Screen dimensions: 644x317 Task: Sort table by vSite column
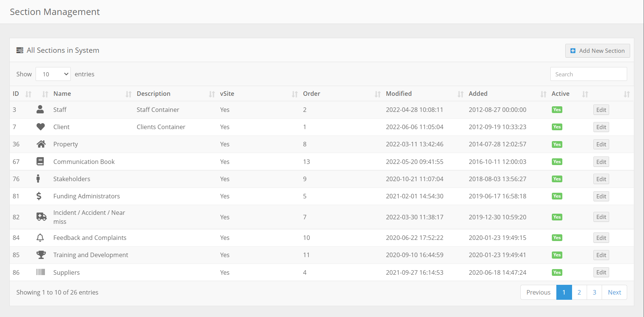[x=258, y=94]
